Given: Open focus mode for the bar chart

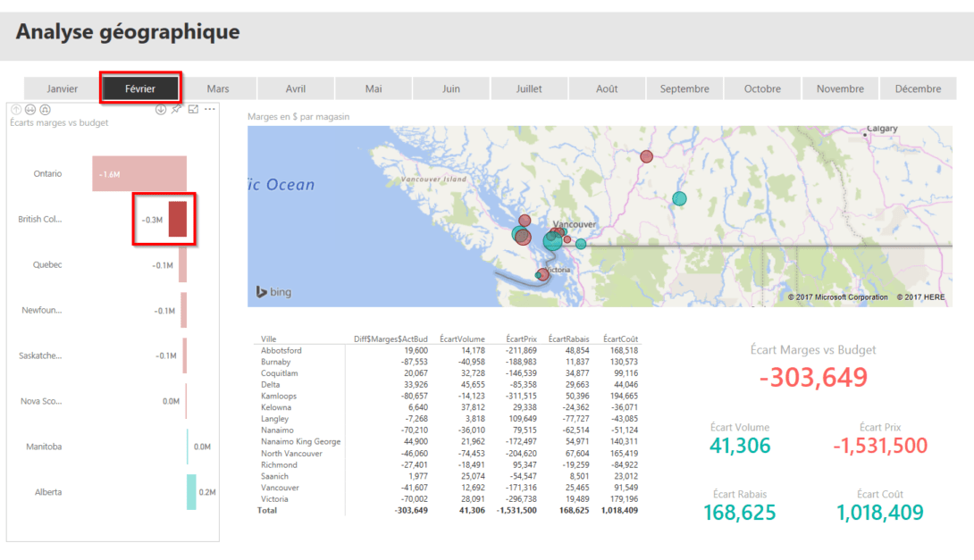Looking at the screenshot, I should [x=193, y=109].
